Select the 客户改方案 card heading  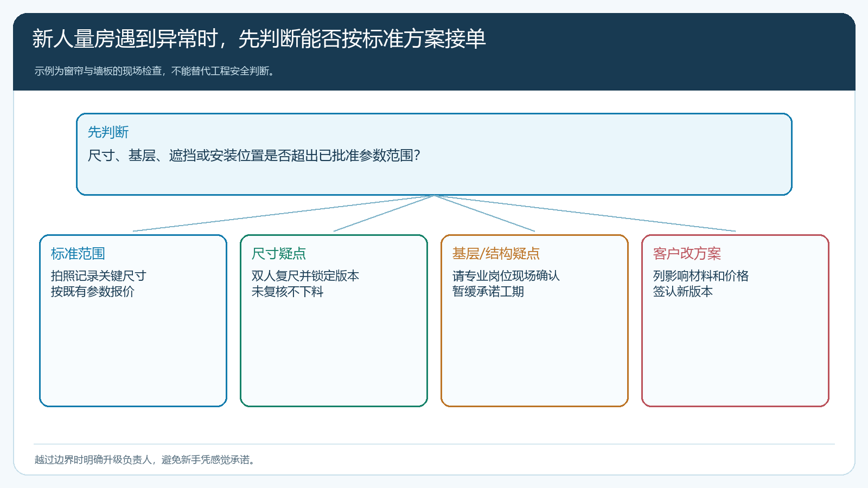[x=687, y=253]
